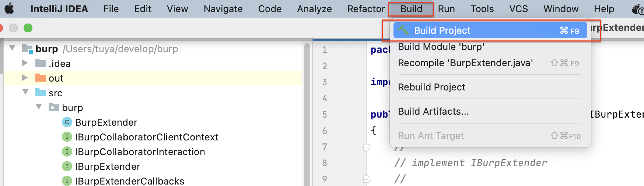Toggle code folding marker on line 7
Screen dimensions: 644x186
click(x=366, y=147)
